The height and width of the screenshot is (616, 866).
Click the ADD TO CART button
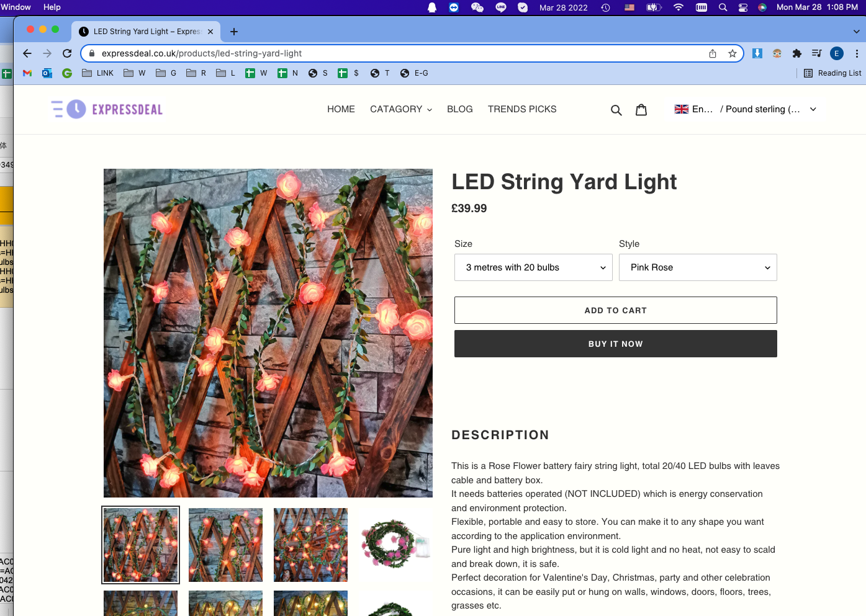point(616,310)
